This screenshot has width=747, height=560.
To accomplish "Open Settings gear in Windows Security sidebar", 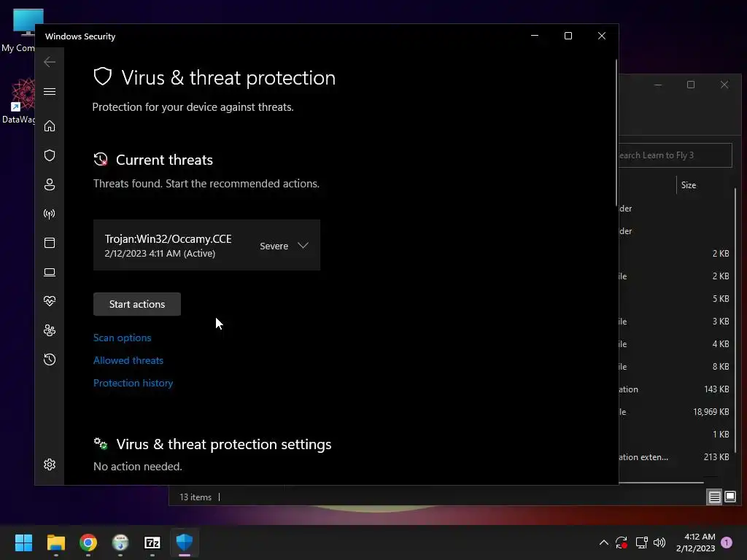I will [x=50, y=464].
